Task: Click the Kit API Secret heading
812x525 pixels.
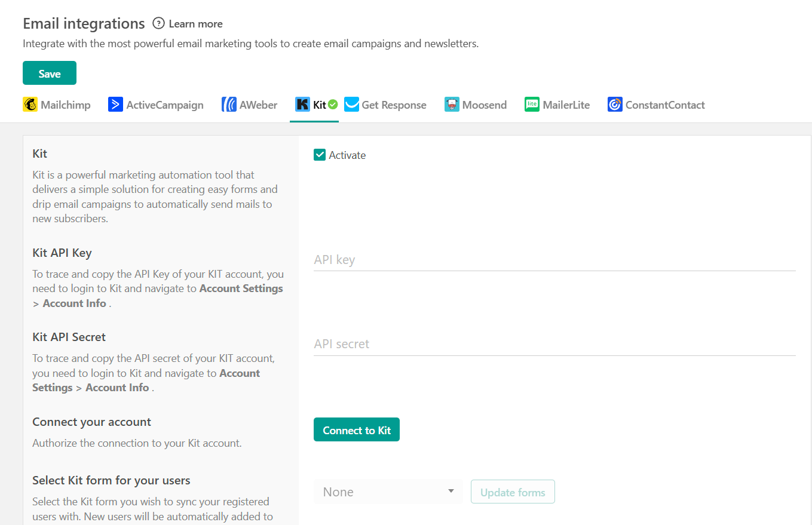Action: click(69, 337)
